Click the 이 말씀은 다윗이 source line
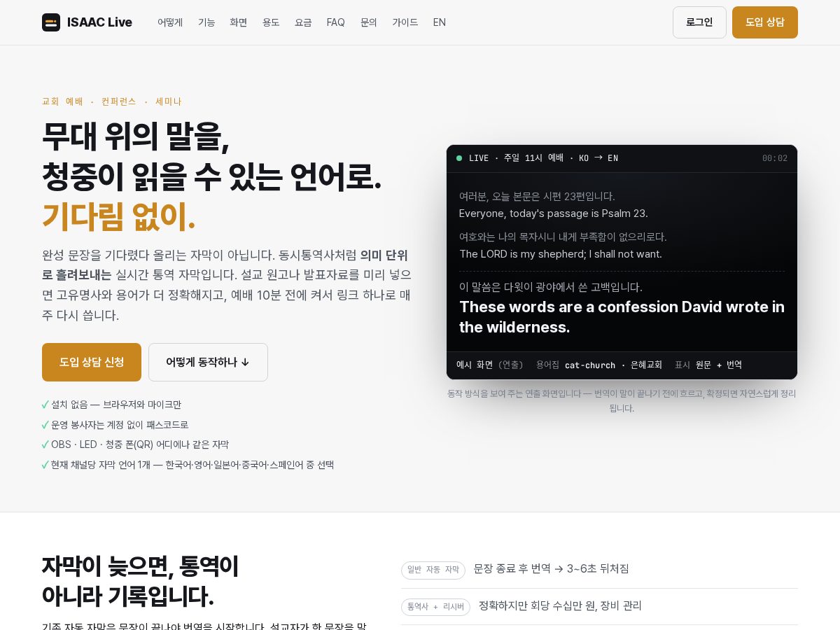840x630 pixels. (x=551, y=287)
